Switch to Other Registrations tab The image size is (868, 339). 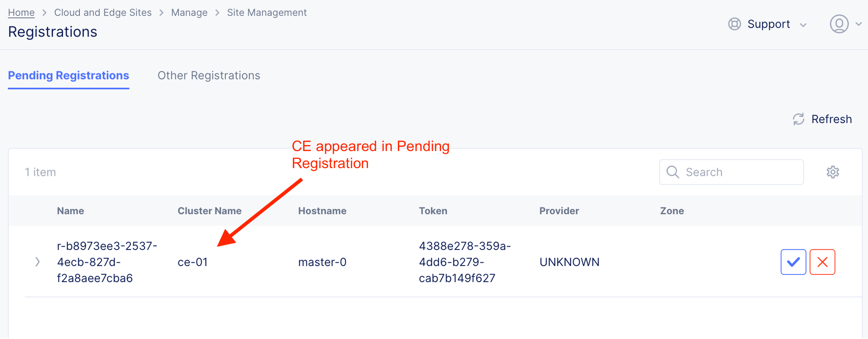point(209,76)
